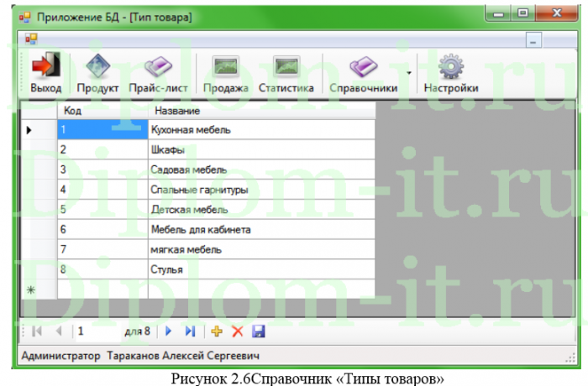Select the мягкая мебель cell

click(262, 249)
